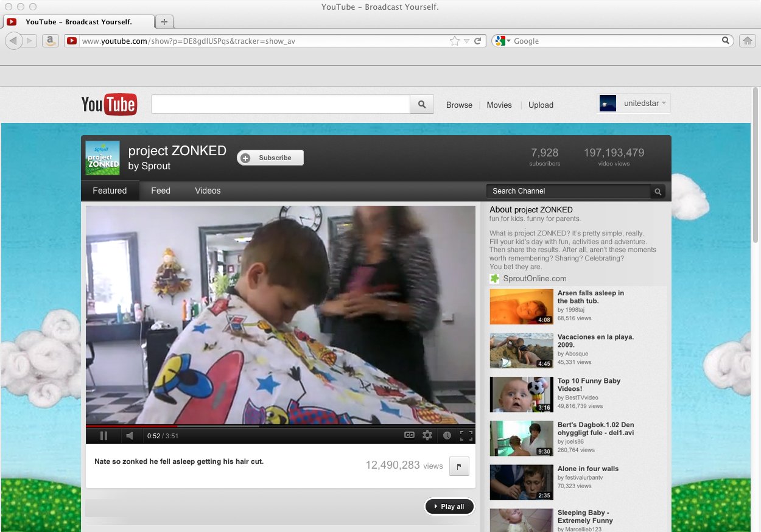Click uploader name Abosque

pyautogui.click(x=577, y=354)
